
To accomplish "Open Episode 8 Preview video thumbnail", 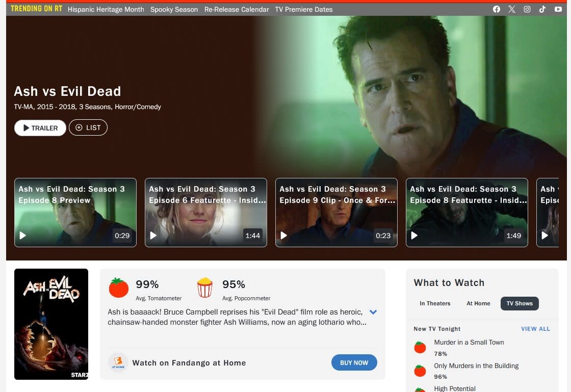I will click(x=75, y=213).
